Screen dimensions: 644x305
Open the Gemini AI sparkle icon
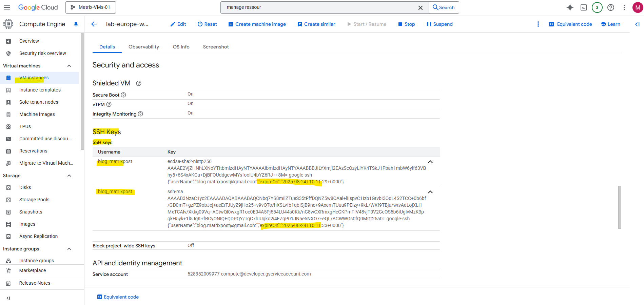click(x=570, y=7)
